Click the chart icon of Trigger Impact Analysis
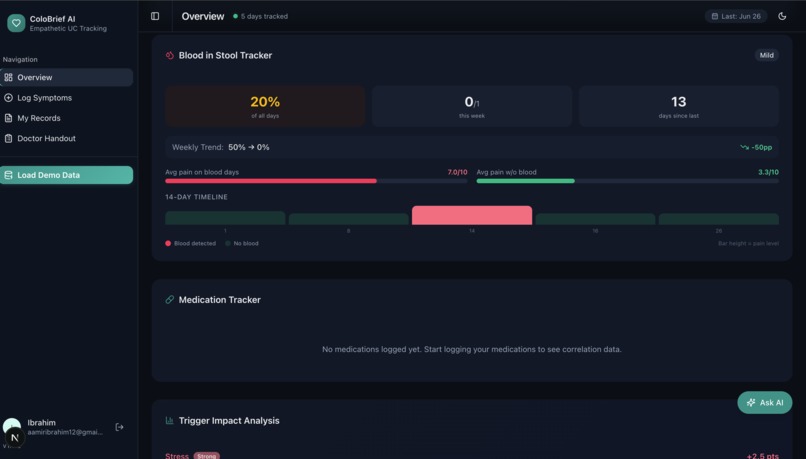 (x=170, y=420)
